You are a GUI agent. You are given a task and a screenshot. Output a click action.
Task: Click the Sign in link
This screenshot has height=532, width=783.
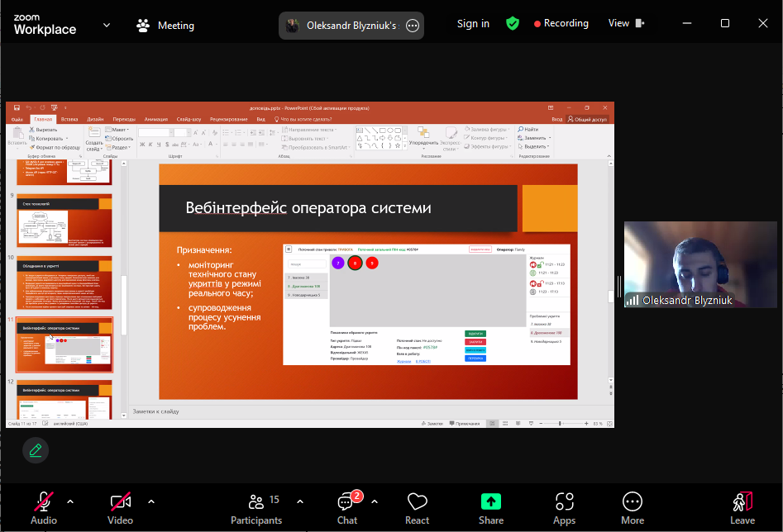pyautogui.click(x=473, y=24)
